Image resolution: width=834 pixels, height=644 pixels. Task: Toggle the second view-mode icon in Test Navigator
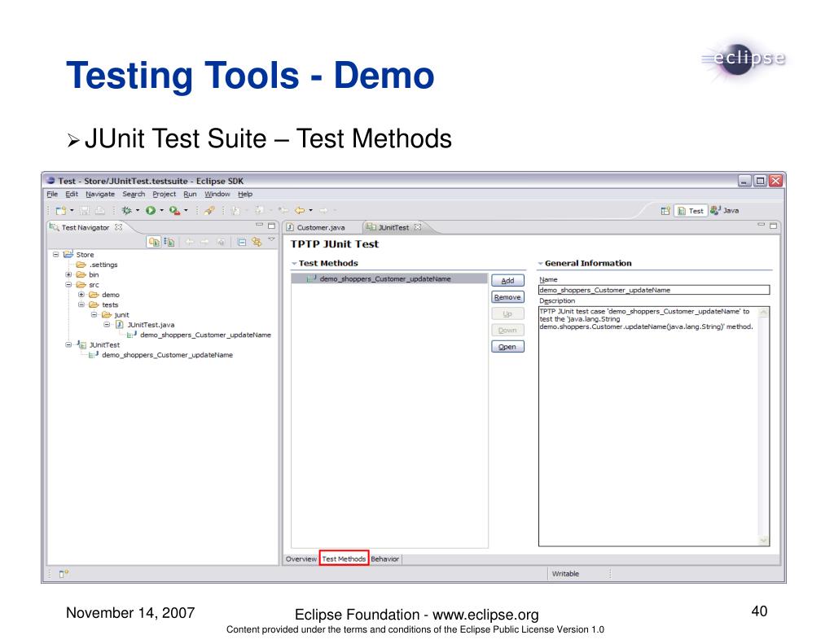(x=169, y=242)
